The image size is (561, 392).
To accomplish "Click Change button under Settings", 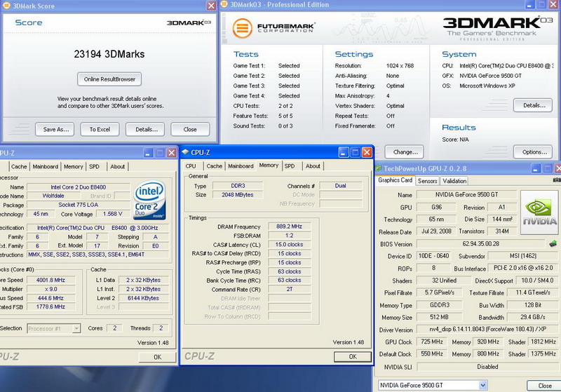I will point(405,152).
